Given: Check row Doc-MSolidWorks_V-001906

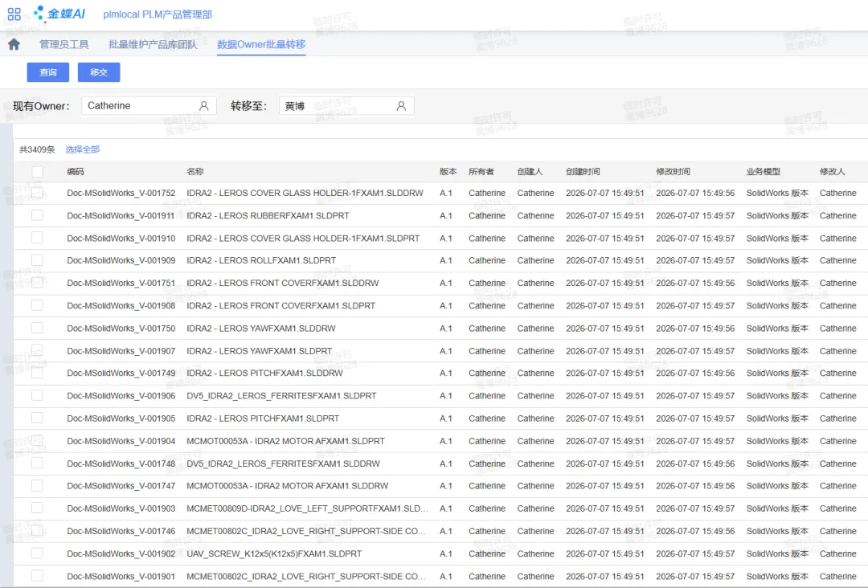Looking at the screenshot, I should [x=37, y=395].
